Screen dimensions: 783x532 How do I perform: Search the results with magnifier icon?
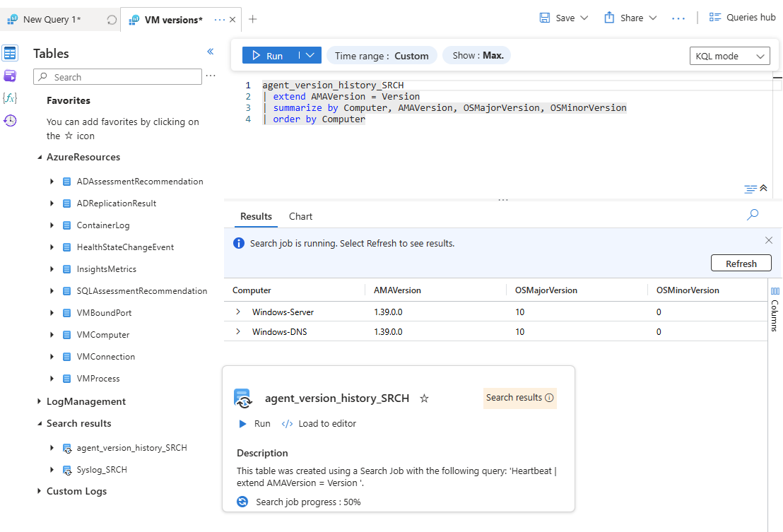coord(753,215)
